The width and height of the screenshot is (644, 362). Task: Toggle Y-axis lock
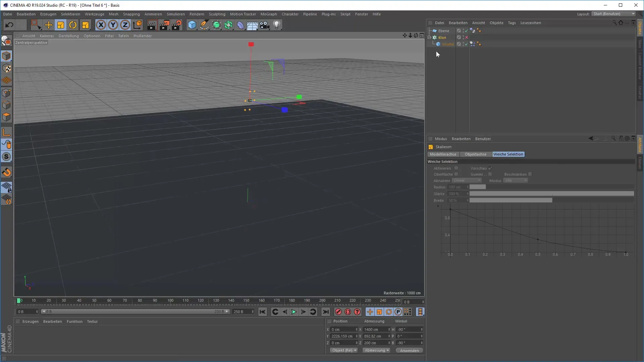coord(113,25)
